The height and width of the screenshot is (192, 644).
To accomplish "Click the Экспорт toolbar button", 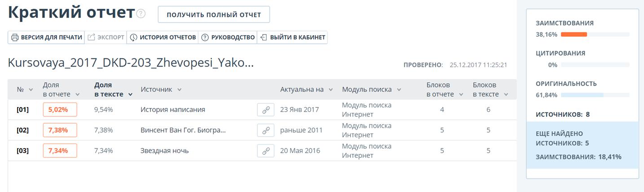I will [106, 37].
